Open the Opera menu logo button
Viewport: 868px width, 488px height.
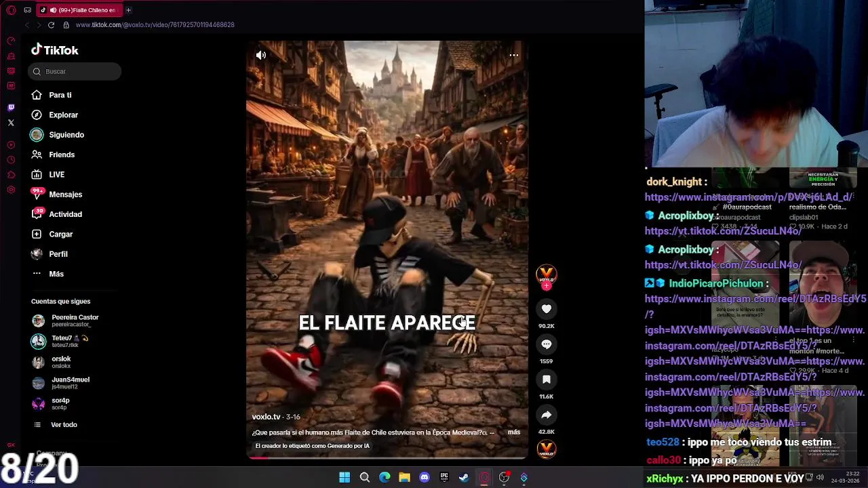pos(11,10)
